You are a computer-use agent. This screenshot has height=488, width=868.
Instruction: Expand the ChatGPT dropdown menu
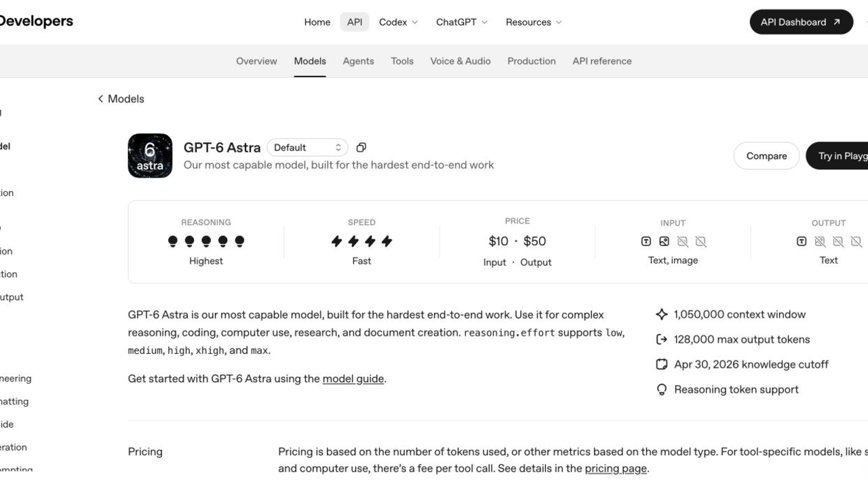click(x=462, y=22)
